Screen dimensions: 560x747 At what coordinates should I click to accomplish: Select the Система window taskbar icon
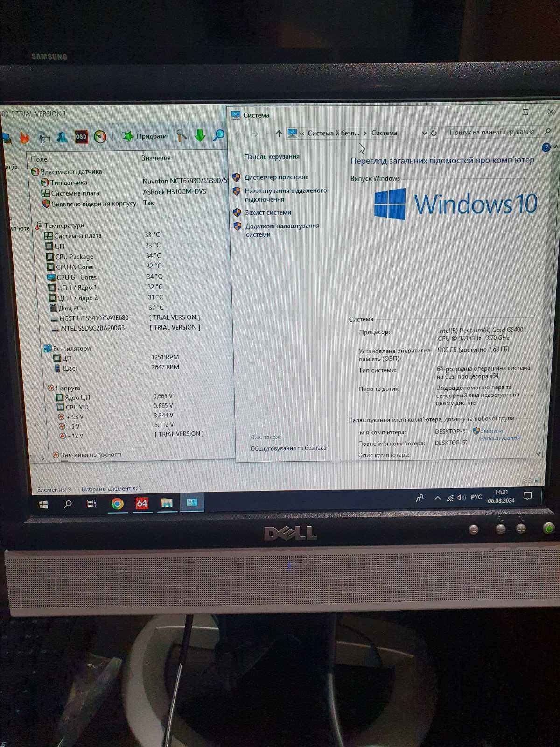(192, 502)
